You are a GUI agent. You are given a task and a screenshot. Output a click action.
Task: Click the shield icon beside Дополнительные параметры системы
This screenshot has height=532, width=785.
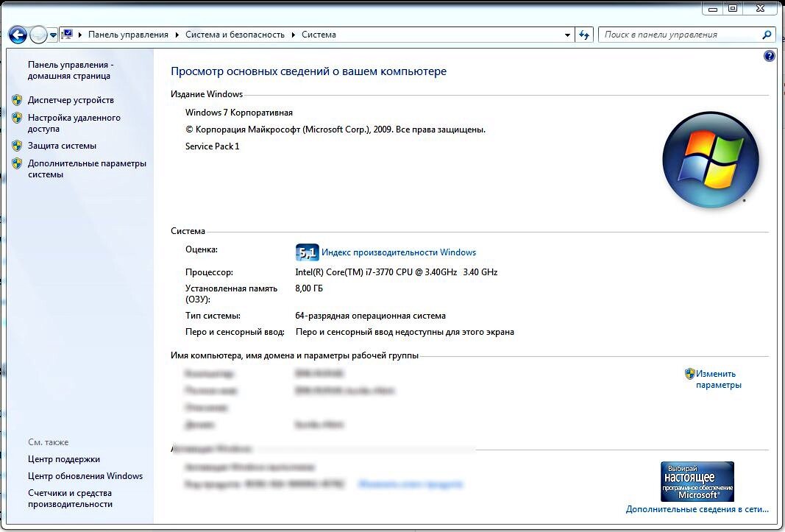17,163
